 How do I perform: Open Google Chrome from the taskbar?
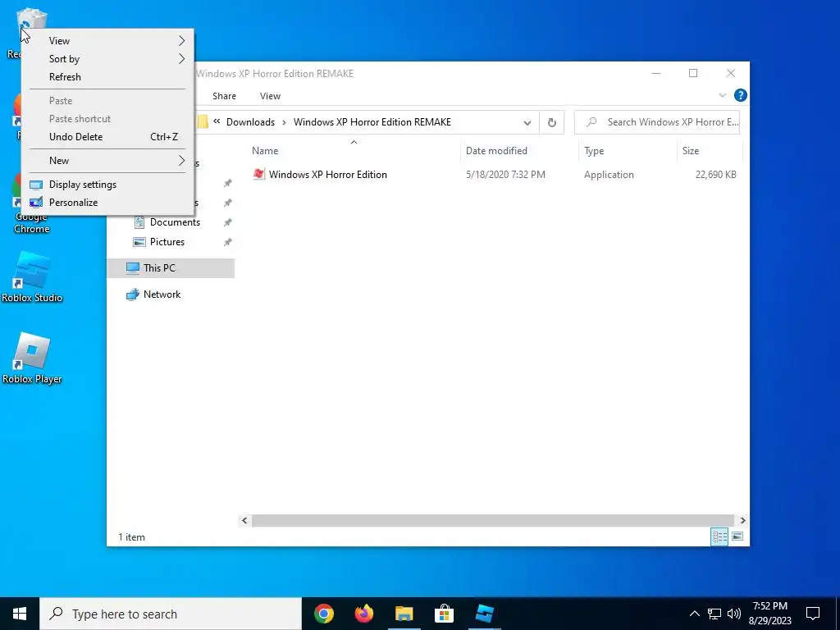pyautogui.click(x=323, y=614)
